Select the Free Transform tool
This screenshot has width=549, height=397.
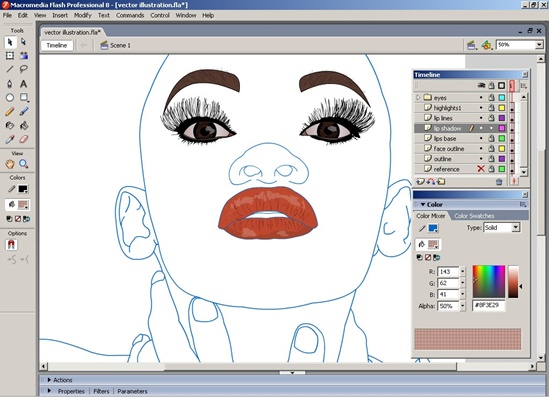(10, 56)
